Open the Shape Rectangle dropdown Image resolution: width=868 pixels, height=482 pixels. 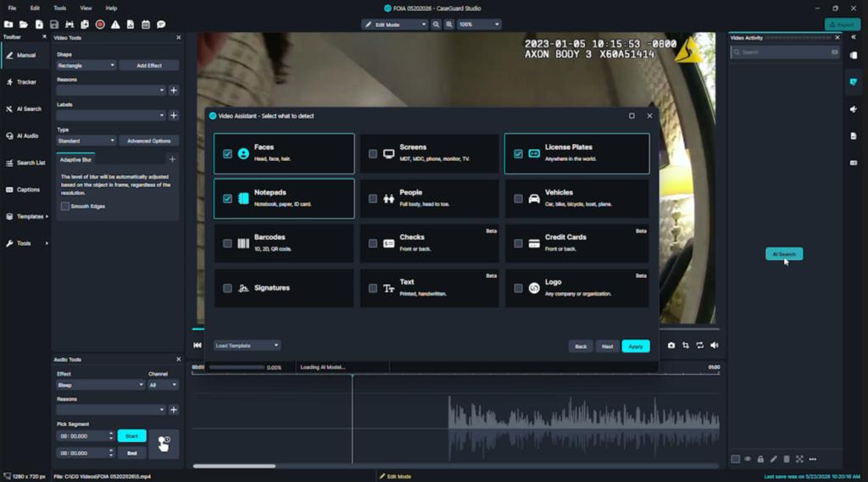(x=86, y=65)
